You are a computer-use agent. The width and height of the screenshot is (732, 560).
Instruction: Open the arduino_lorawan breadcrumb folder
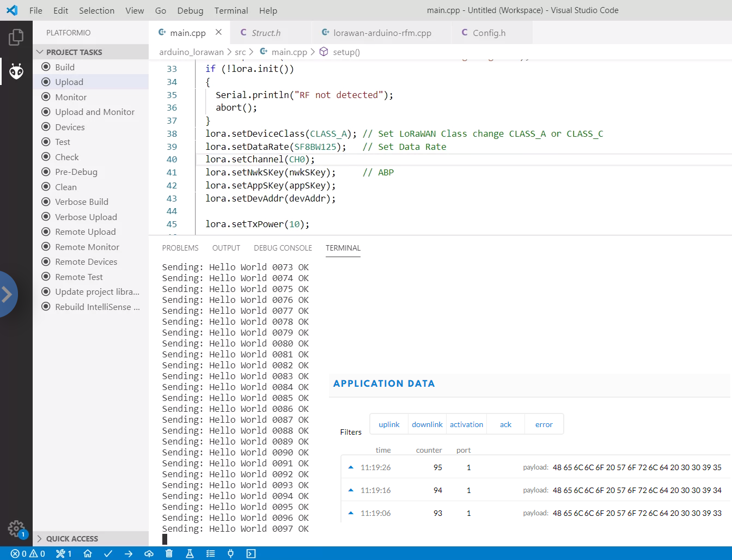(x=191, y=52)
